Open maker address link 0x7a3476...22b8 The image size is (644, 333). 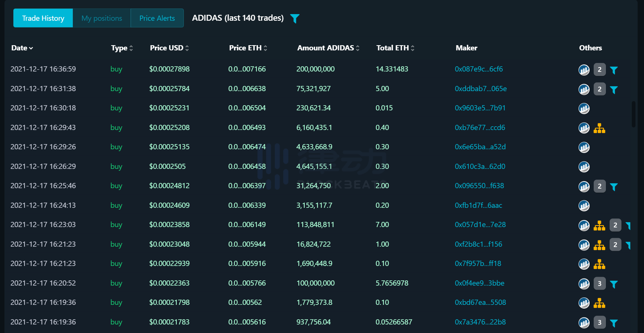(x=480, y=322)
